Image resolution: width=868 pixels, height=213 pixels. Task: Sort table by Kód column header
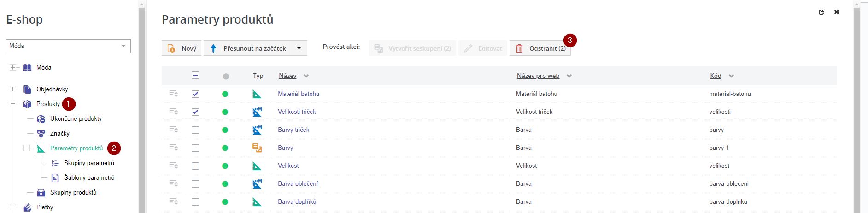716,76
